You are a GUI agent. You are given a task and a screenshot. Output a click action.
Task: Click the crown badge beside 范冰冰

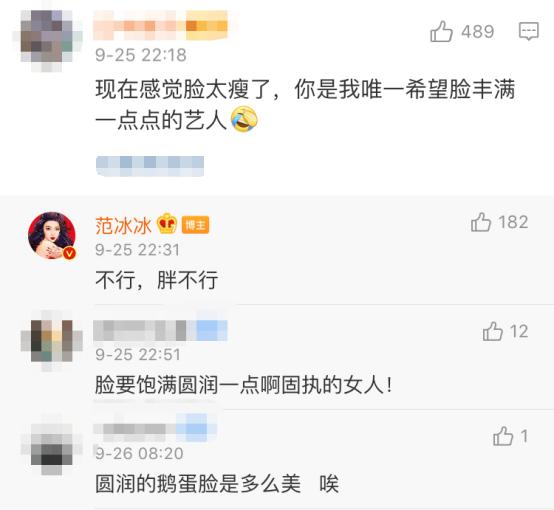tap(167, 223)
